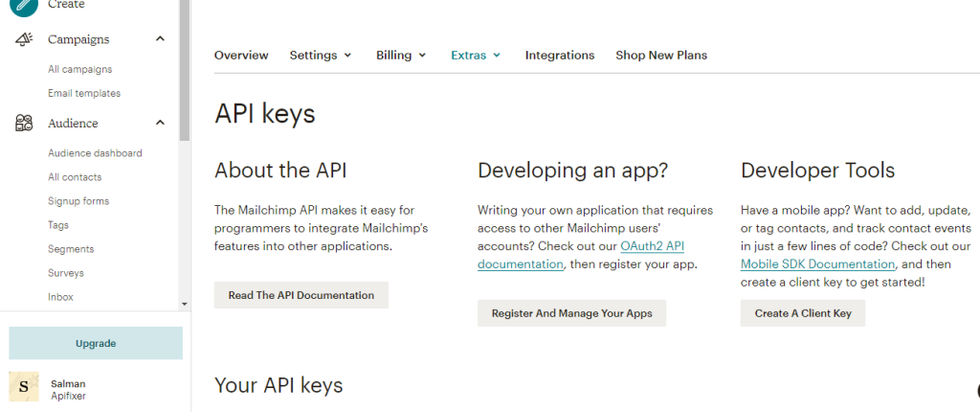Click the Create pencil icon
This screenshot has height=412, width=980.
click(24, 5)
